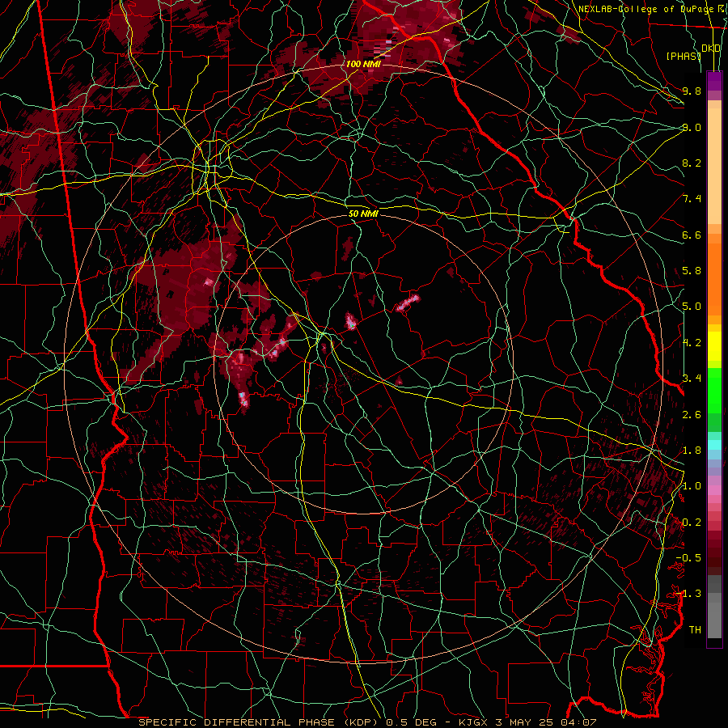The height and width of the screenshot is (728, 728).
Task: Click the 4.2 value on the color scale
Action: (x=692, y=343)
